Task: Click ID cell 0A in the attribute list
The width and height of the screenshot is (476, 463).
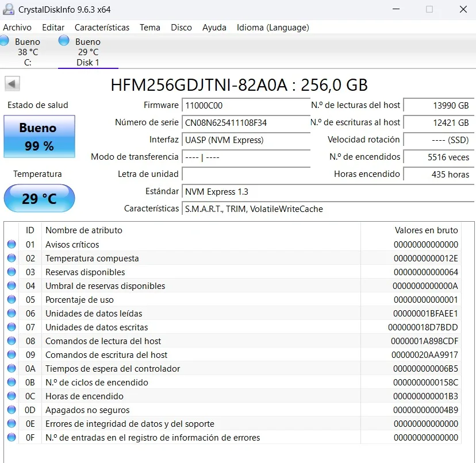Action: pyautogui.click(x=30, y=369)
